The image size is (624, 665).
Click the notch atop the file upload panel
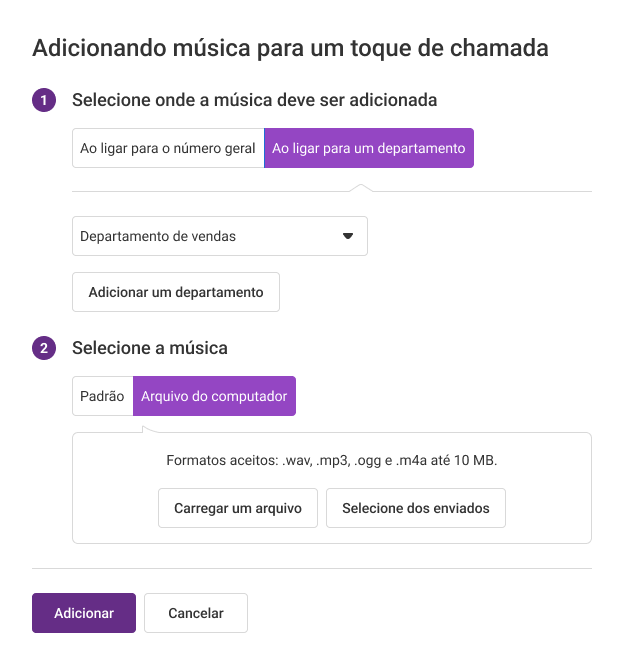[x=150, y=430]
